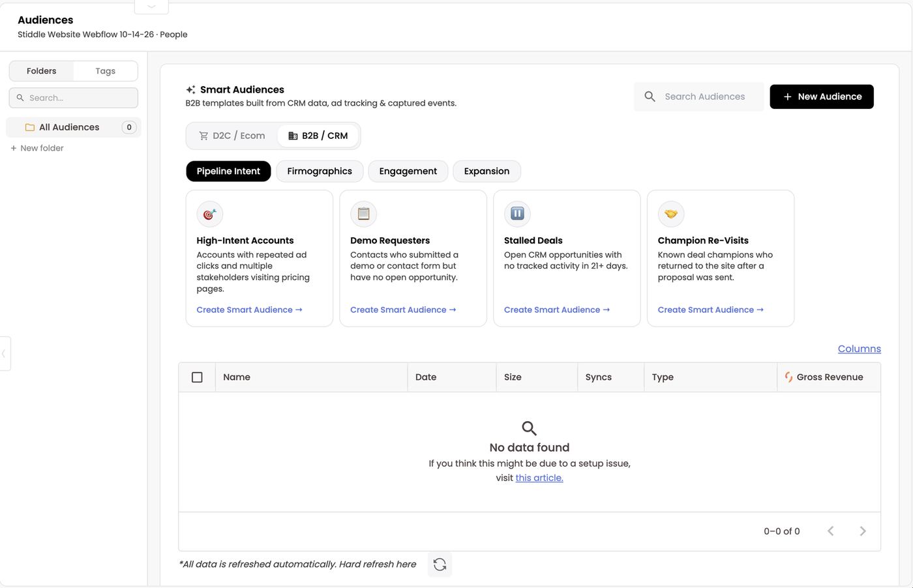
Task: Click the Gross Revenue column logo icon
Action: point(788,377)
